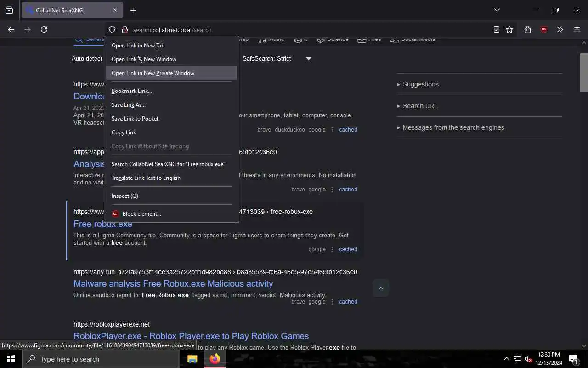The height and width of the screenshot is (368, 588).
Task: Close the CollabNet SearXNG tab
Action: tap(115, 10)
